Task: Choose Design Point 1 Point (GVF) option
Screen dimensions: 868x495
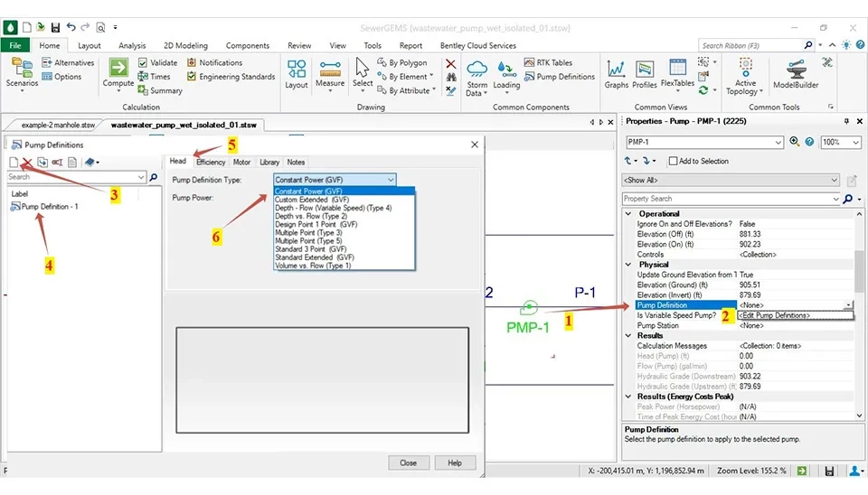Action: (316, 224)
